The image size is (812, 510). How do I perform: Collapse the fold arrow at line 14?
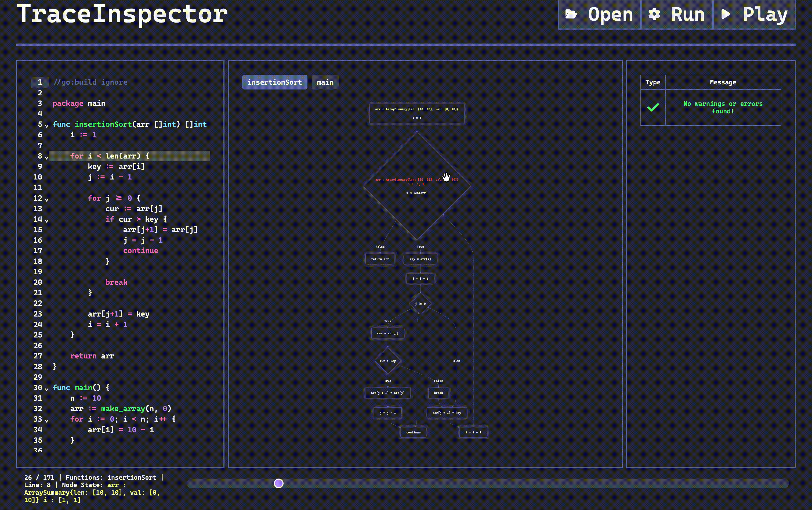[46, 221]
